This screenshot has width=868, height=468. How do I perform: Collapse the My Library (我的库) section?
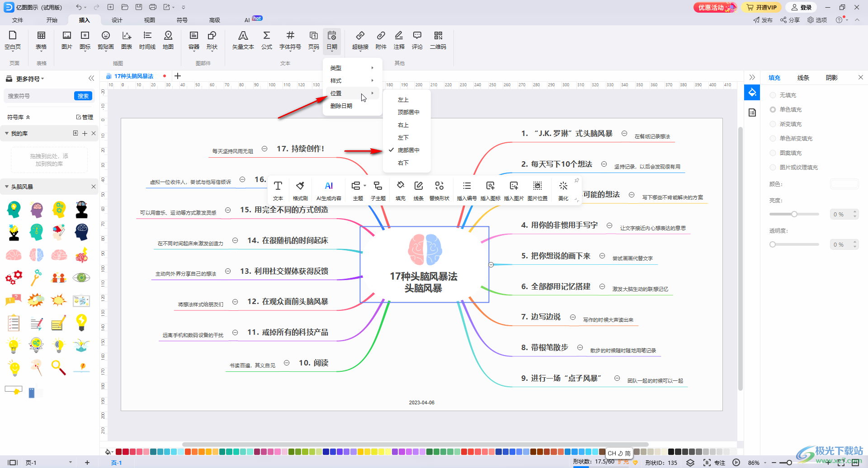(x=7, y=133)
